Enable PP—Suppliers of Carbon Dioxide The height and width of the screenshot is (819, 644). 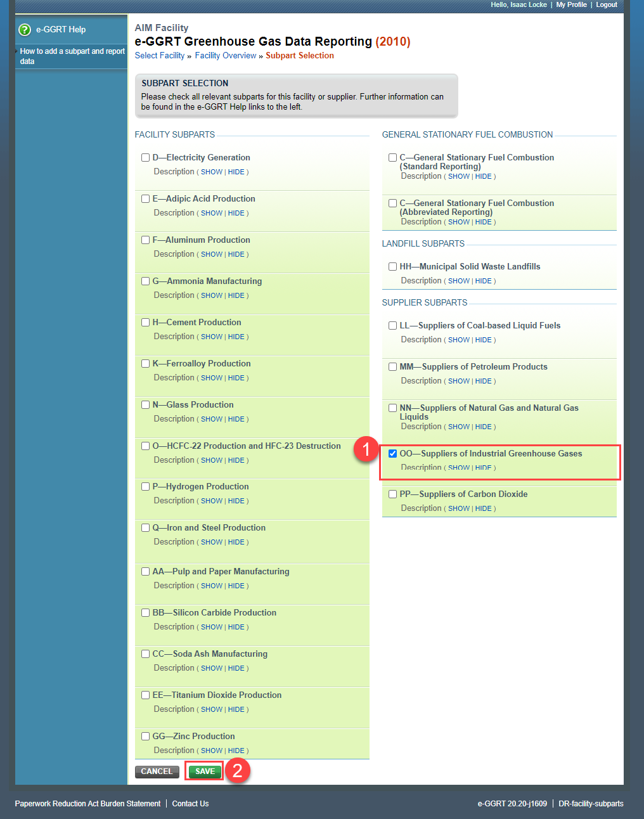(392, 494)
